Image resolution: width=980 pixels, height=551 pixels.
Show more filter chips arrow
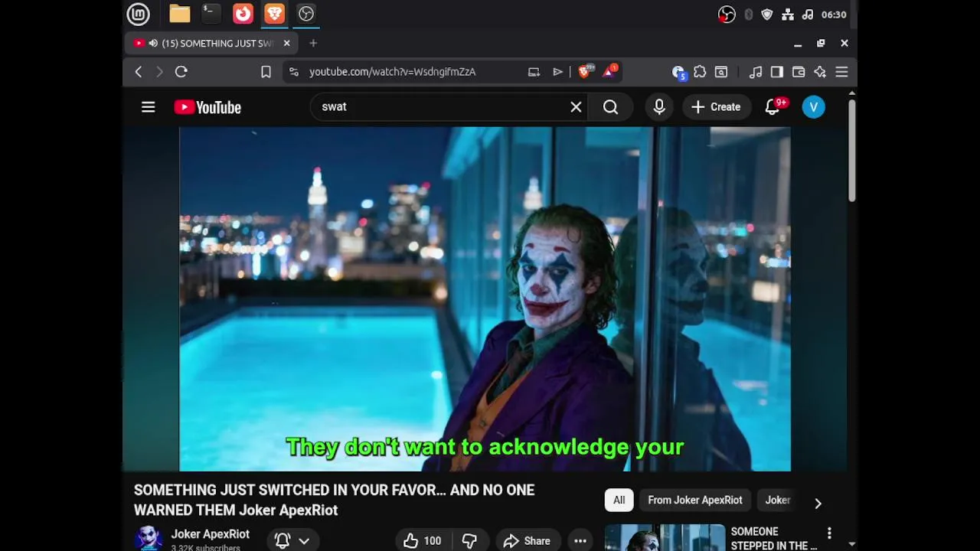(x=818, y=503)
